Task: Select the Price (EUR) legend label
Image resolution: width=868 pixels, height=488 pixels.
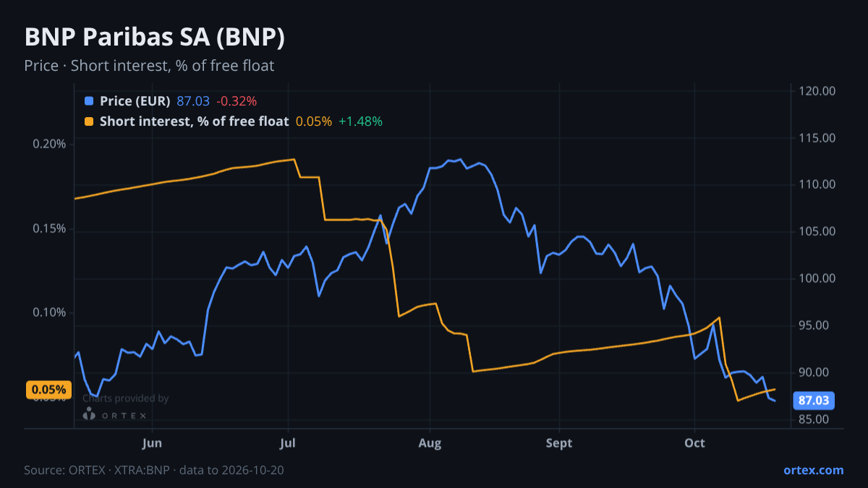Action: click(135, 101)
